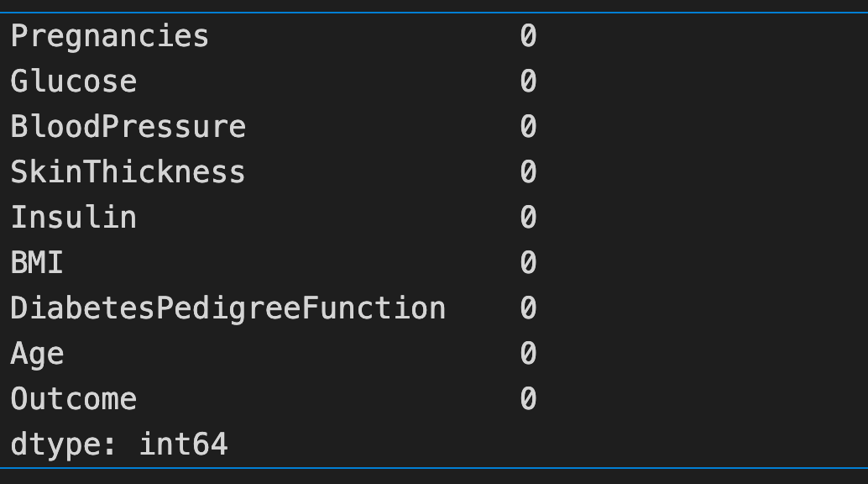Image resolution: width=868 pixels, height=484 pixels.
Task: Select the null count next to Glucose
Action: tap(528, 82)
